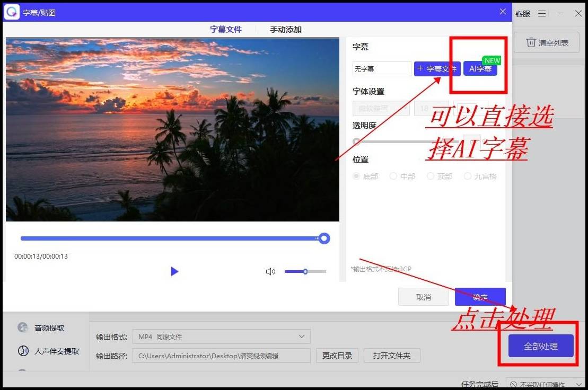Viewport: 588px width, 390px height.
Task: Click the 全部处理 button
Action: (541, 346)
